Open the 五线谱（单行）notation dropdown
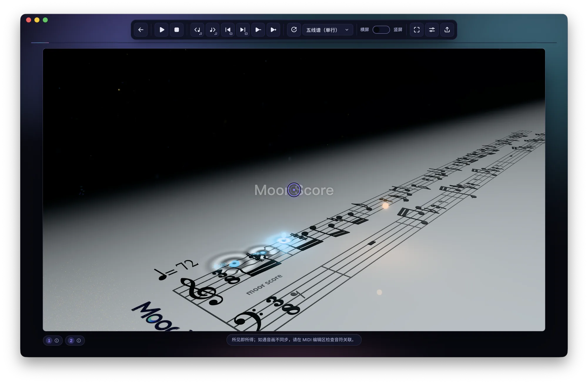The width and height of the screenshot is (588, 384). pos(328,30)
